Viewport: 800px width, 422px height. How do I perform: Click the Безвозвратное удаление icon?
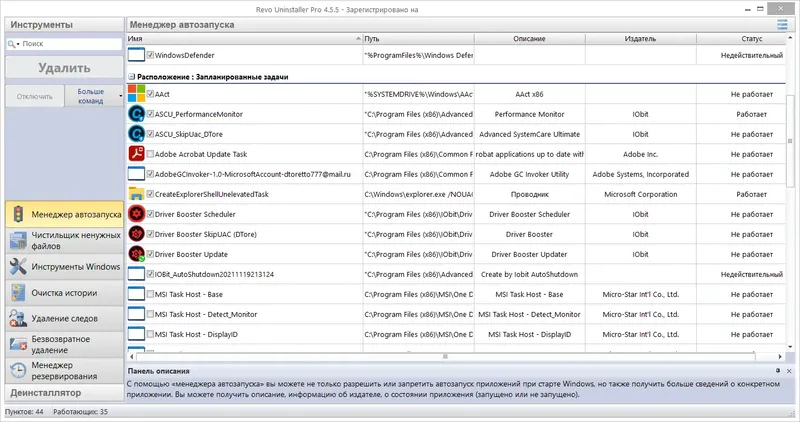(18, 344)
